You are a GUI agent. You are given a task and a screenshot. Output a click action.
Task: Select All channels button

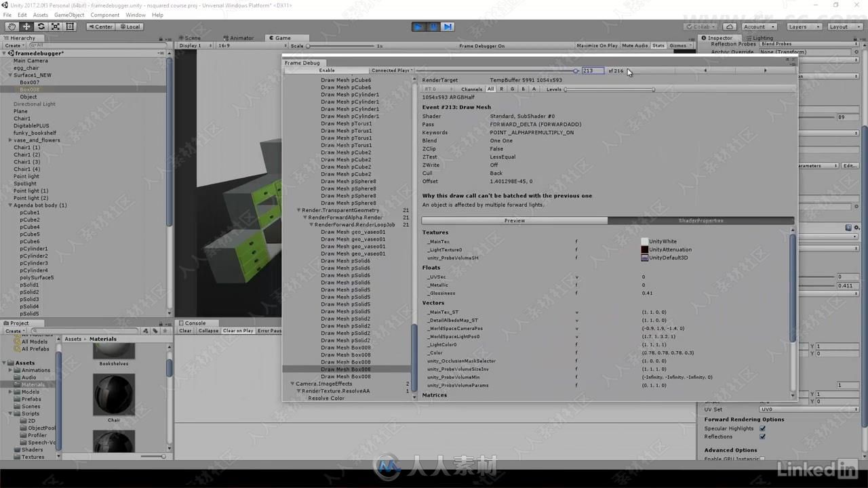(x=490, y=89)
